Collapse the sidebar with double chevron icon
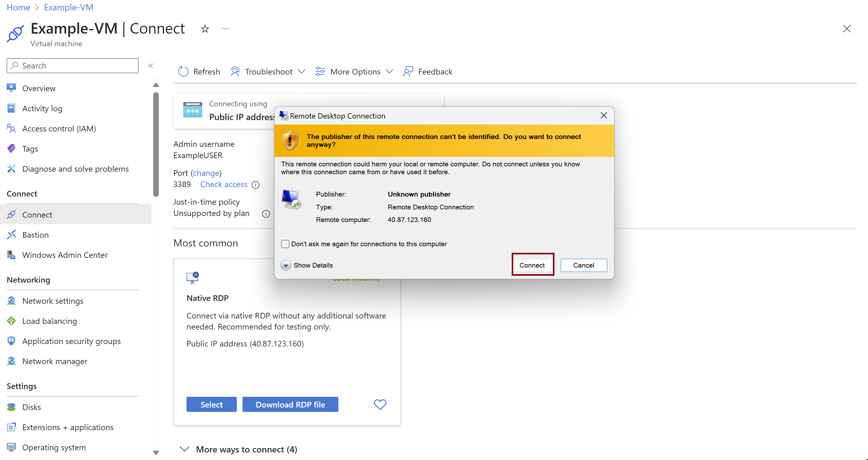The image size is (868, 460). [x=151, y=66]
